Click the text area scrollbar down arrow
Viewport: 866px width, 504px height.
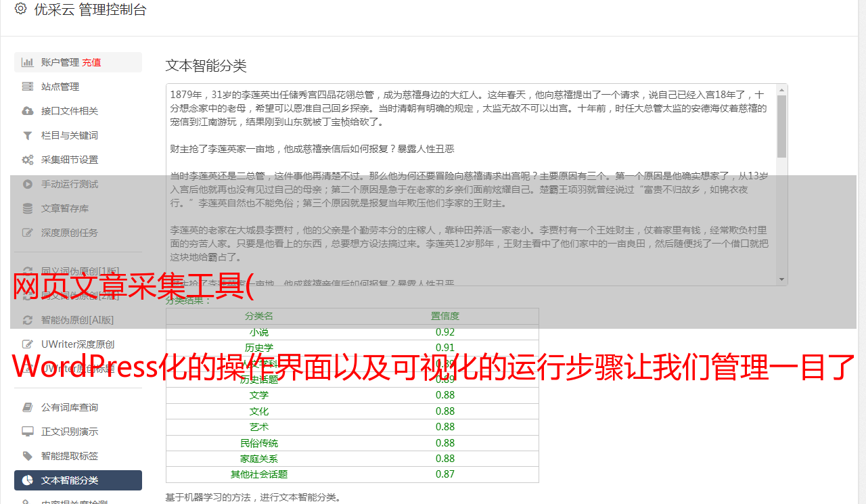(781, 279)
